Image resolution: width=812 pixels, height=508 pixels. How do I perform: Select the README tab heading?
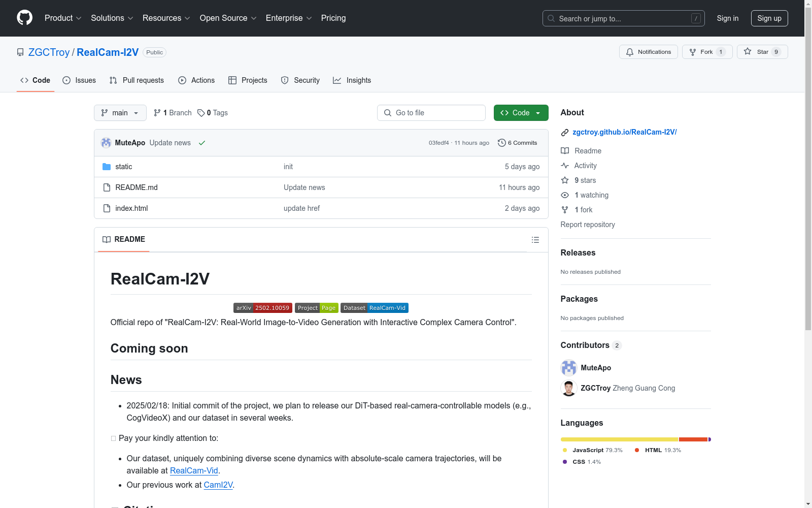[x=124, y=239]
